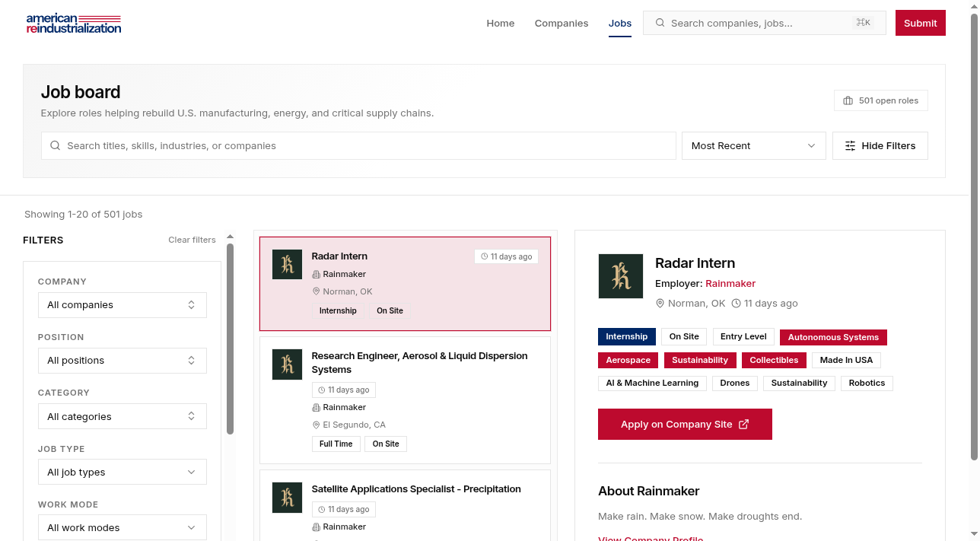Screen dimensions: 980x541
Task: Expand the Work Mode filter dropdown
Action: coord(123,527)
